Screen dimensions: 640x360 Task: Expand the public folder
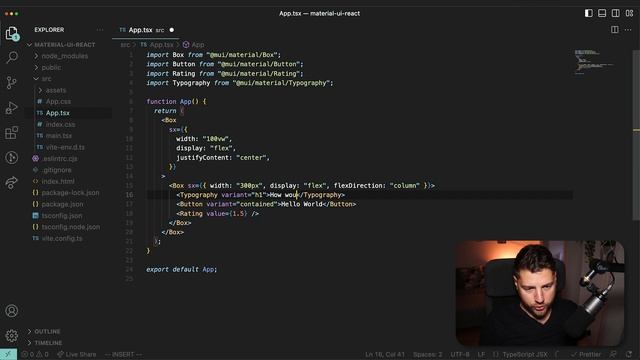pyautogui.click(x=51, y=67)
